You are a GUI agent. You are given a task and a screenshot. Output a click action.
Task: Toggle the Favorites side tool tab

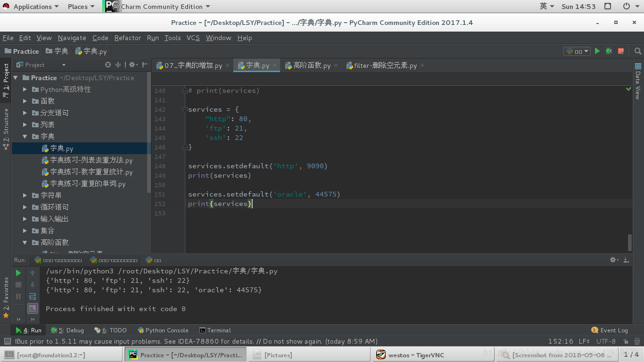click(6, 298)
